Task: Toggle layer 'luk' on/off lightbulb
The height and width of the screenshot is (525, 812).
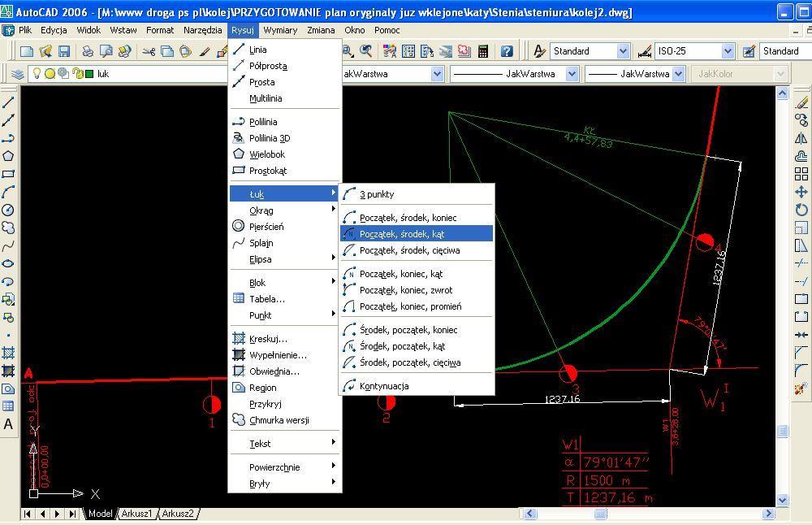Action: pyautogui.click(x=37, y=73)
